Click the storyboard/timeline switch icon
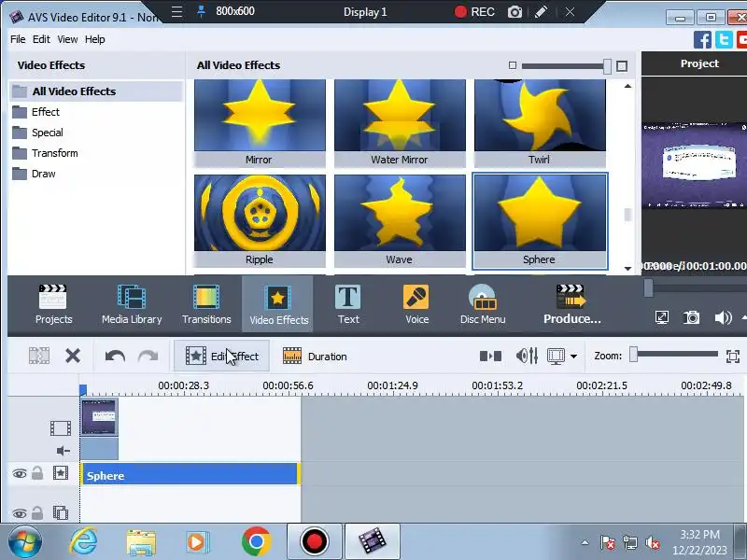This screenshot has width=747, height=560. pyautogui.click(x=490, y=356)
